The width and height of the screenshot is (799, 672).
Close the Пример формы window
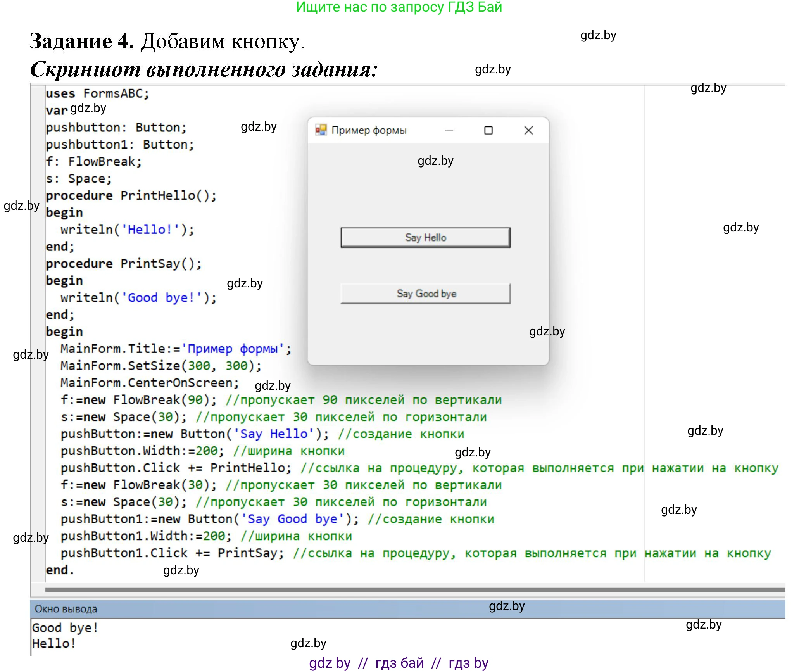point(528,130)
